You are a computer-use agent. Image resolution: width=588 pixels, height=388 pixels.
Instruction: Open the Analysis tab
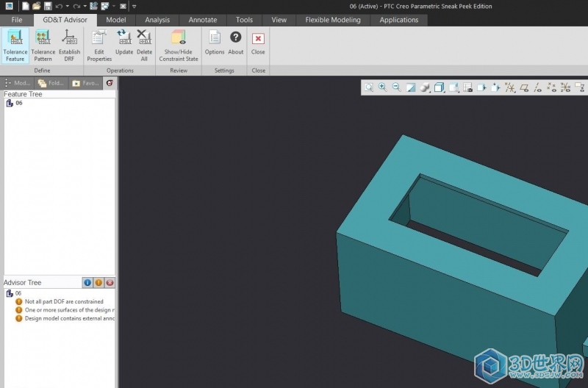click(x=157, y=20)
